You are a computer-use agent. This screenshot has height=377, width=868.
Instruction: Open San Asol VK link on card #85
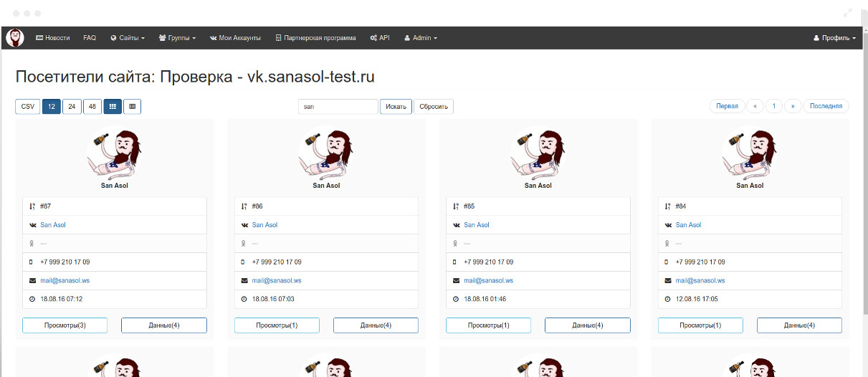point(477,225)
